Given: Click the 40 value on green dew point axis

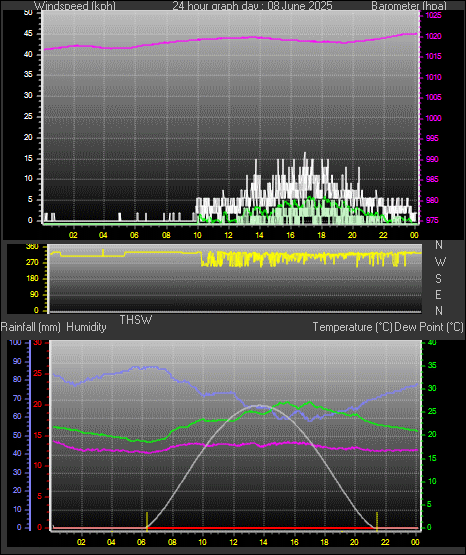Looking at the screenshot, I should coord(432,342).
